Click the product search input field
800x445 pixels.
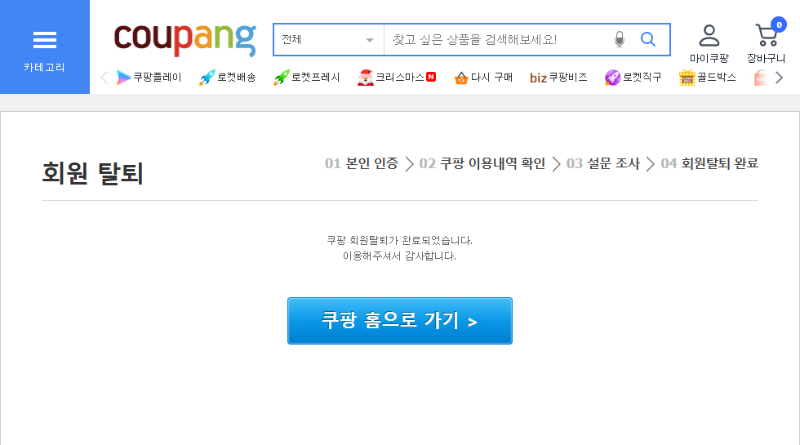pos(497,39)
